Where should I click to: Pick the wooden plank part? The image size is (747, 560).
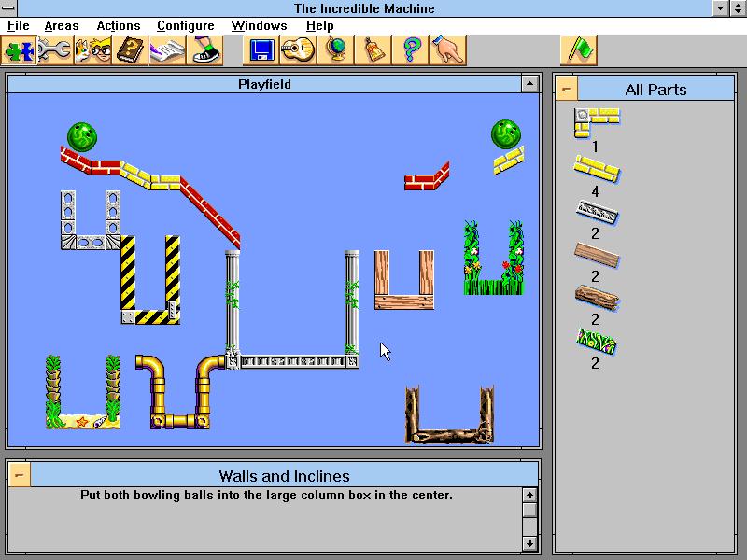coord(597,255)
